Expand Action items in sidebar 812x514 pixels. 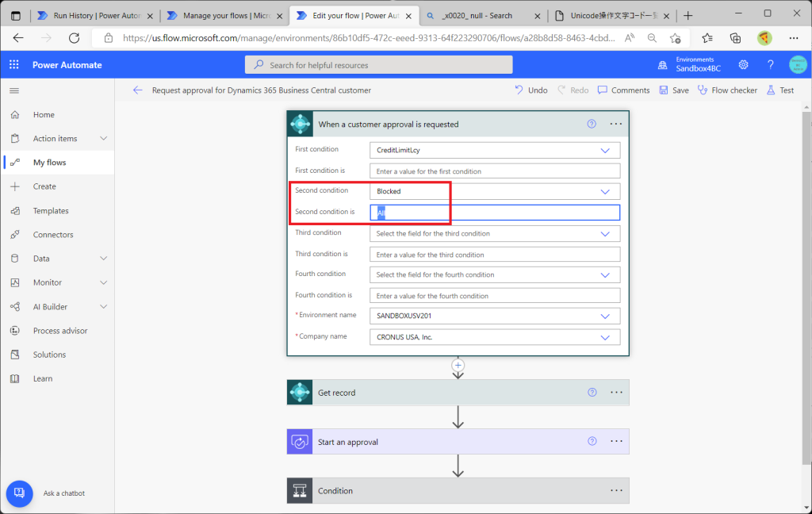pos(104,138)
